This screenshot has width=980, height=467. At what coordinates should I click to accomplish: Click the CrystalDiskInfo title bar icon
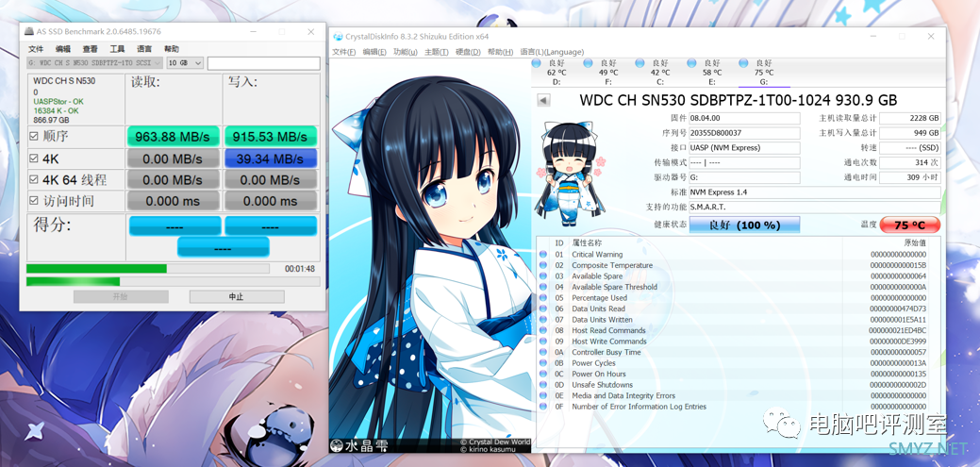(x=338, y=36)
